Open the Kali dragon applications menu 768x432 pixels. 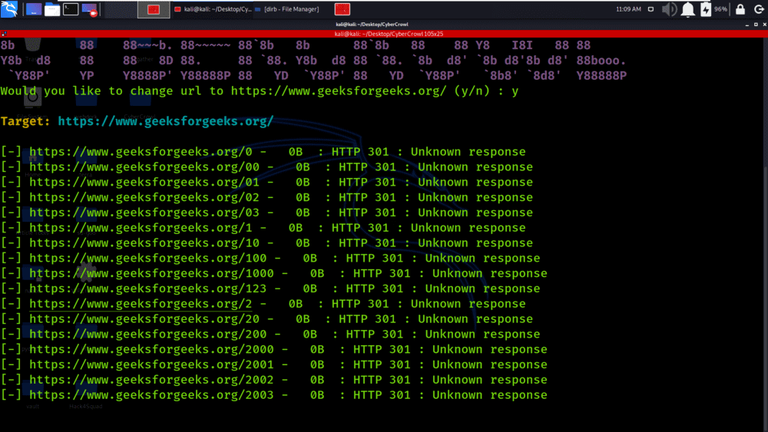tap(9, 9)
